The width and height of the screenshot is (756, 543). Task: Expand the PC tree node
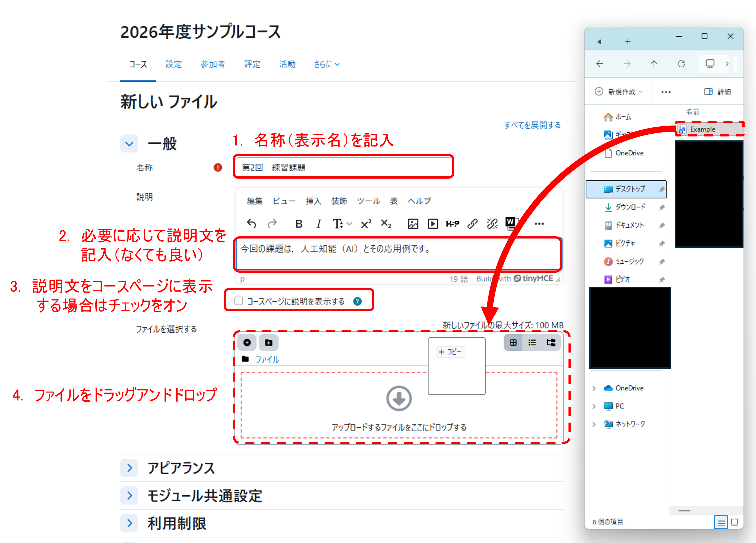[x=594, y=406]
